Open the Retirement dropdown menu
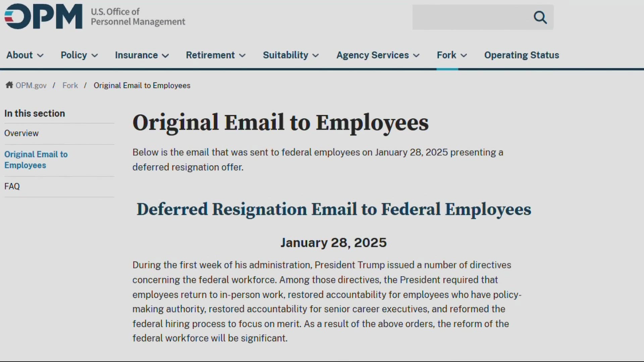Image resolution: width=644 pixels, height=362 pixels. tap(216, 55)
